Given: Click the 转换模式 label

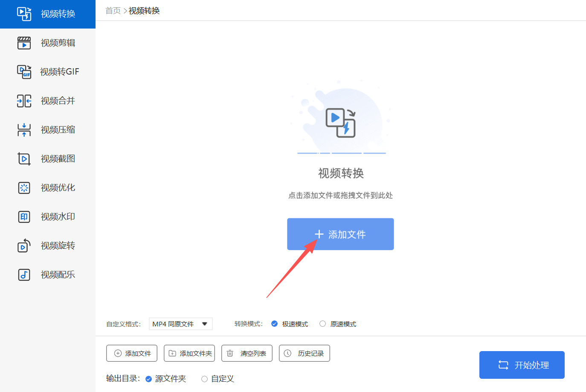Looking at the screenshot, I should click(248, 324).
